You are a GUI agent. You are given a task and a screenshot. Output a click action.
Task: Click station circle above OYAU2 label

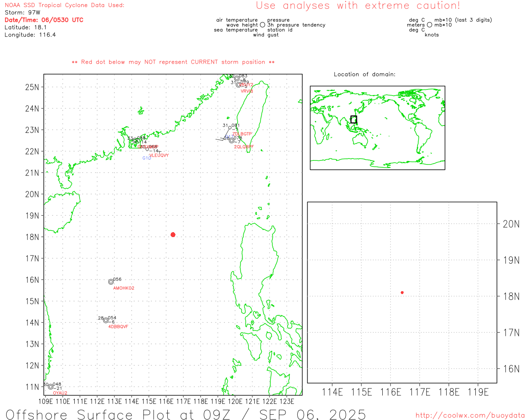pyautogui.click(x=50, y=387)
